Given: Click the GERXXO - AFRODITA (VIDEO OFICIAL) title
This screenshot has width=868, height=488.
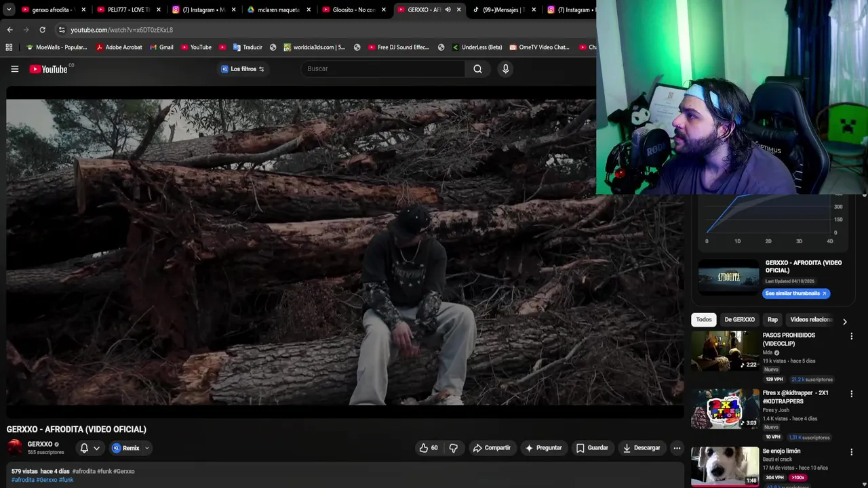Looking at the screenshot, I should point(77,429).
